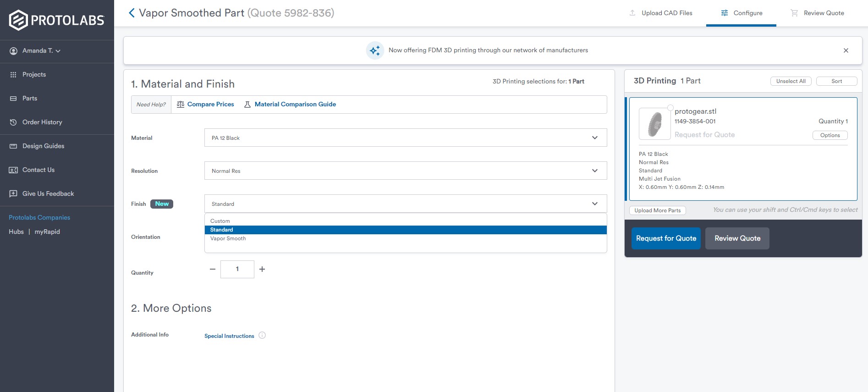Open the myRapid link
Screen dimensions: 868x392
(x=47, y=232)
